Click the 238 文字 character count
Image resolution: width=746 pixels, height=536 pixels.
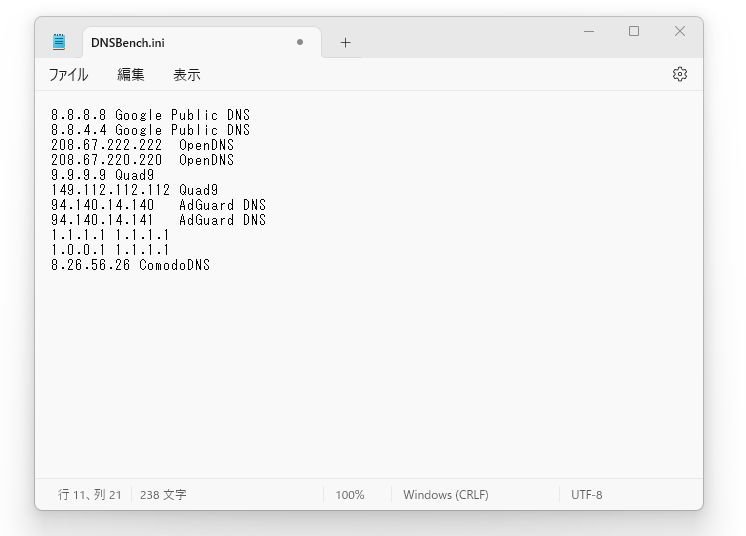click(x=163, y=495)
